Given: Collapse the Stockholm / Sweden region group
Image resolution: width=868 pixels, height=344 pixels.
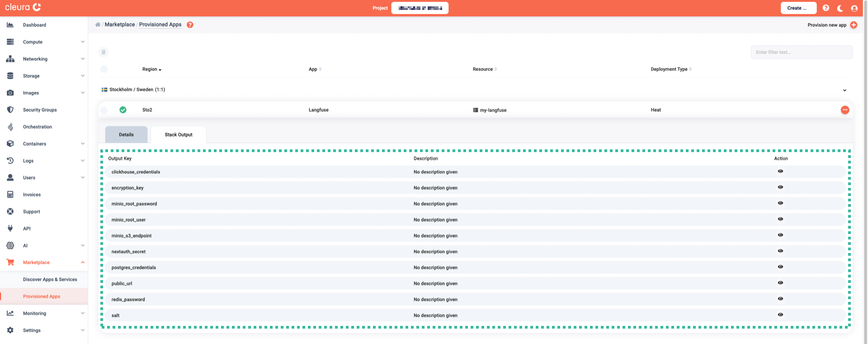Looking at the screenshot, I should click(x=844, y=90).
